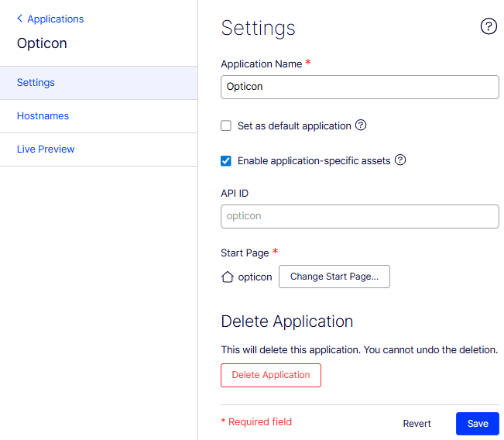Save the application settings
504x440 pixels.
478,424
